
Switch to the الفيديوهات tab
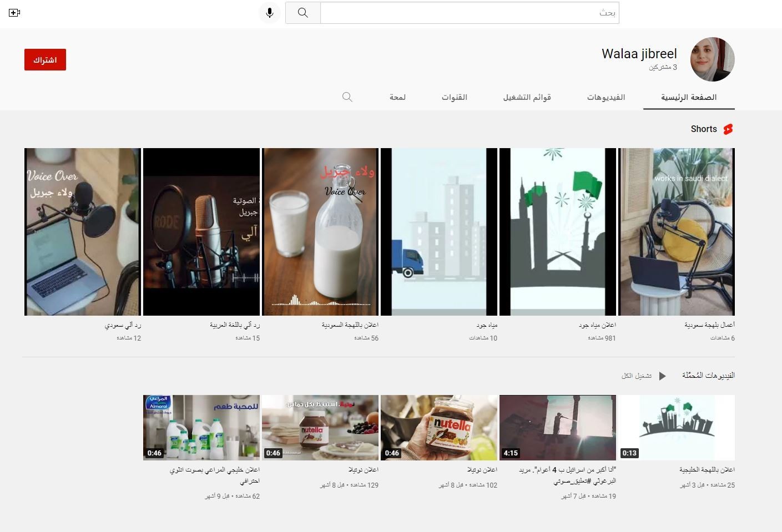[606, 97]
